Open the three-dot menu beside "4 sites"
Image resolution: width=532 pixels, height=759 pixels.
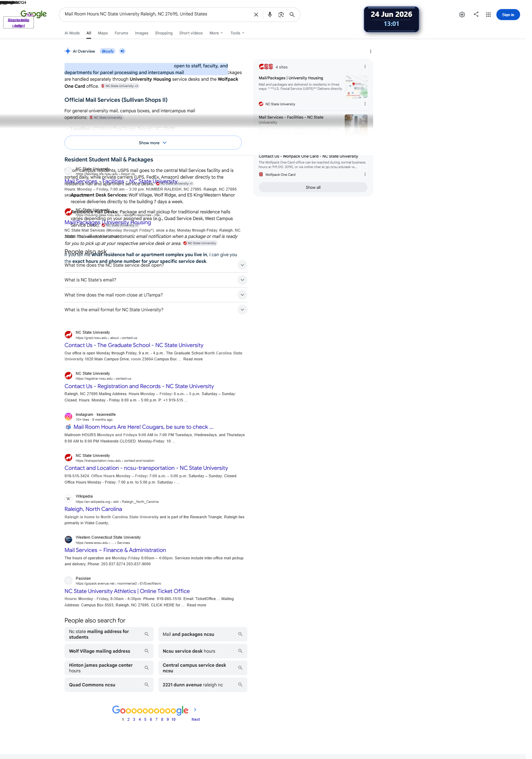click(x=365, y=67)
